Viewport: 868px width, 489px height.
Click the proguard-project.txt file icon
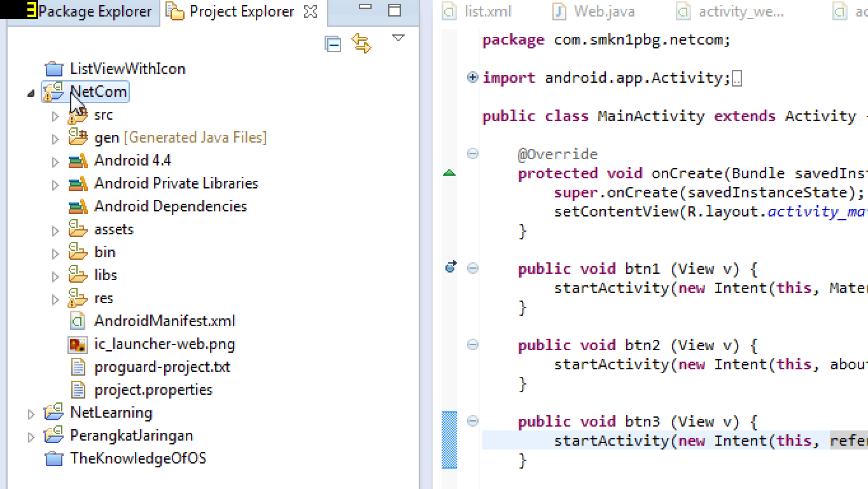[x=78, y=367]
